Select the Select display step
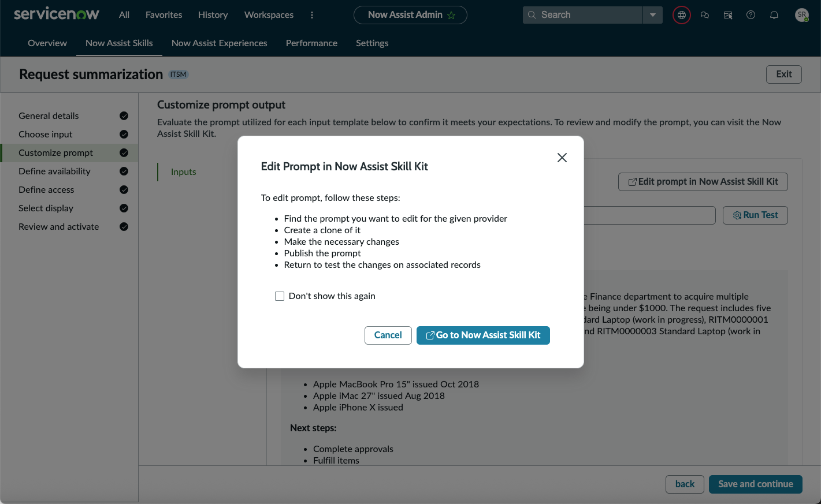Image resolution: width=821 pixels, height=504 pixels. (69, 208)
